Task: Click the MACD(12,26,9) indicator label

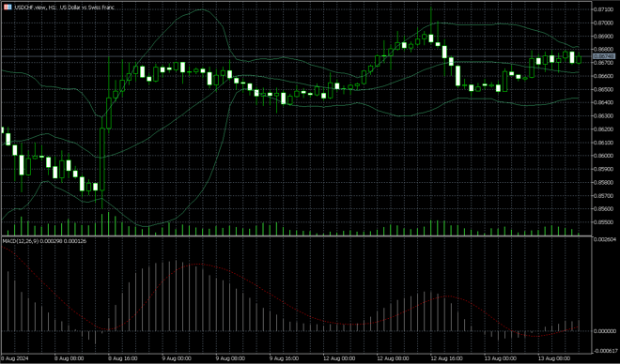Action: (x=44, y=241)
